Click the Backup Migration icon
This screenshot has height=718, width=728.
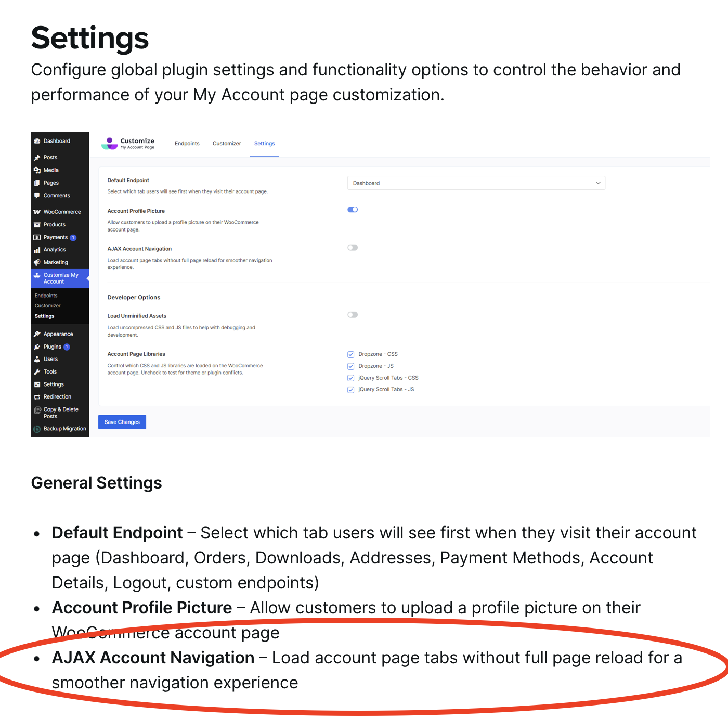point(37,429)
